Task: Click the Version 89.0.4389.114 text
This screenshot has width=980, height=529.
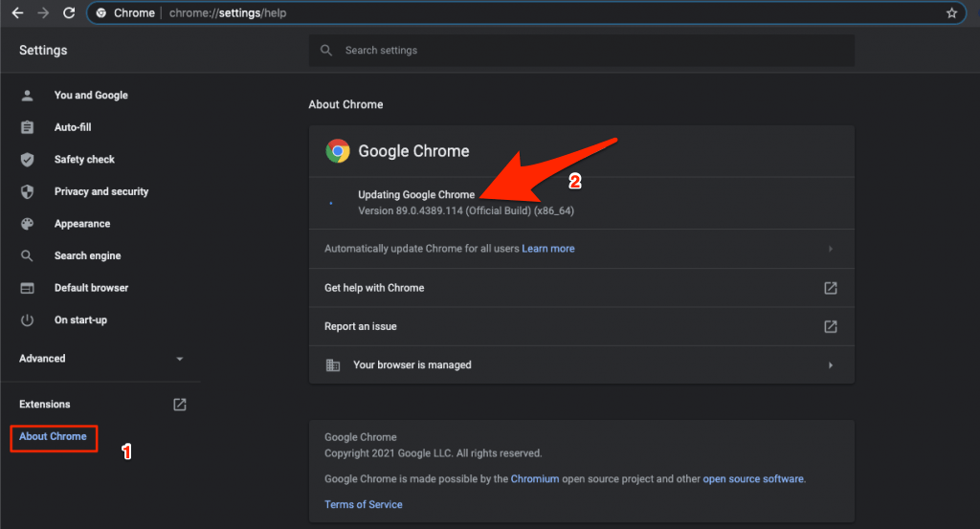Action: 466,211
